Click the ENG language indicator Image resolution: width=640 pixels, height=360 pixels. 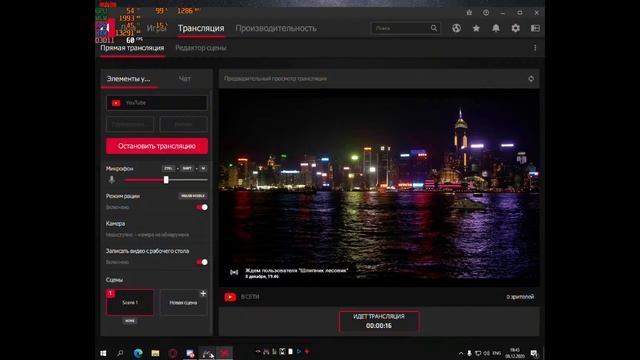497,353
